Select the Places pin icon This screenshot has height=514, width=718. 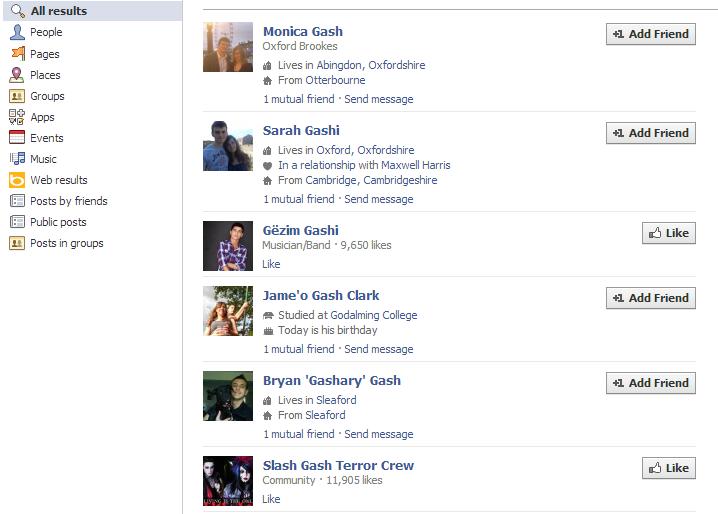coord(16,75)
